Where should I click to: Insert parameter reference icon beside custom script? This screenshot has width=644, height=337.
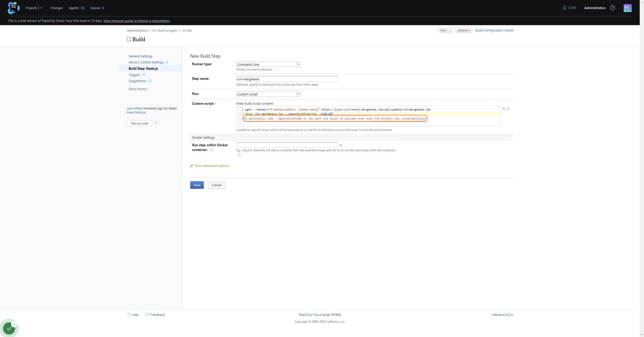(x=504, y=109)
